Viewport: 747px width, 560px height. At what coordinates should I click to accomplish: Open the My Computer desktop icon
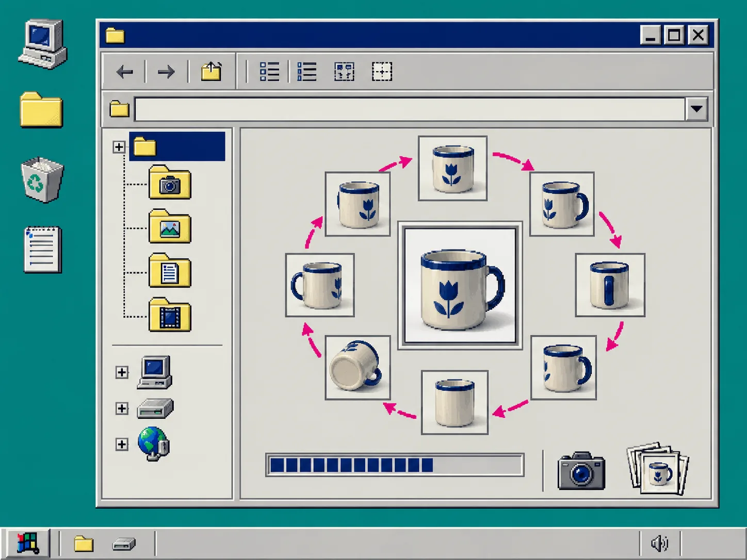click(x=42, y=44)
